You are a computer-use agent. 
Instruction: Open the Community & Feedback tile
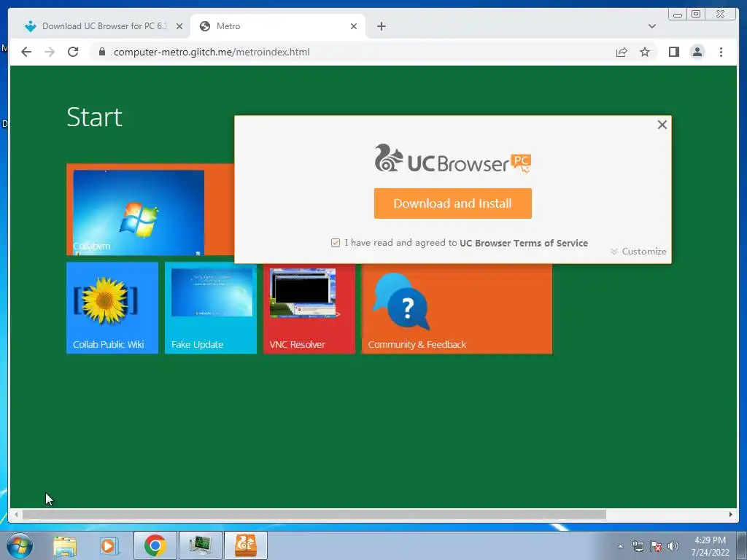457,308
